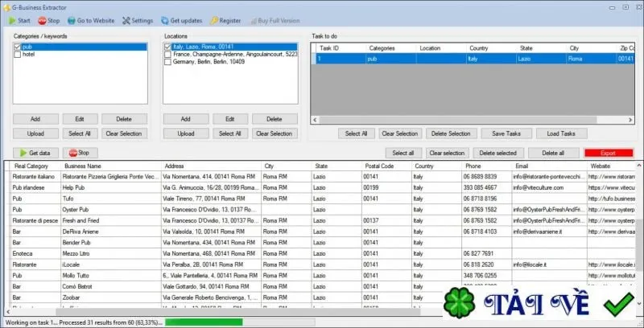Click the green Start play icon
Viewport: 644px width, 328px height.
pyautogui.click(x=12, y=21)
